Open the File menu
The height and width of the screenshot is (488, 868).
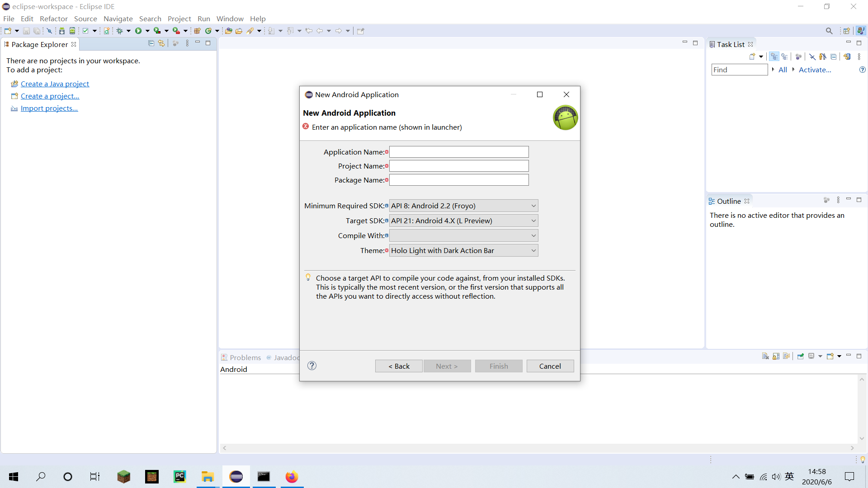point(9,19)
